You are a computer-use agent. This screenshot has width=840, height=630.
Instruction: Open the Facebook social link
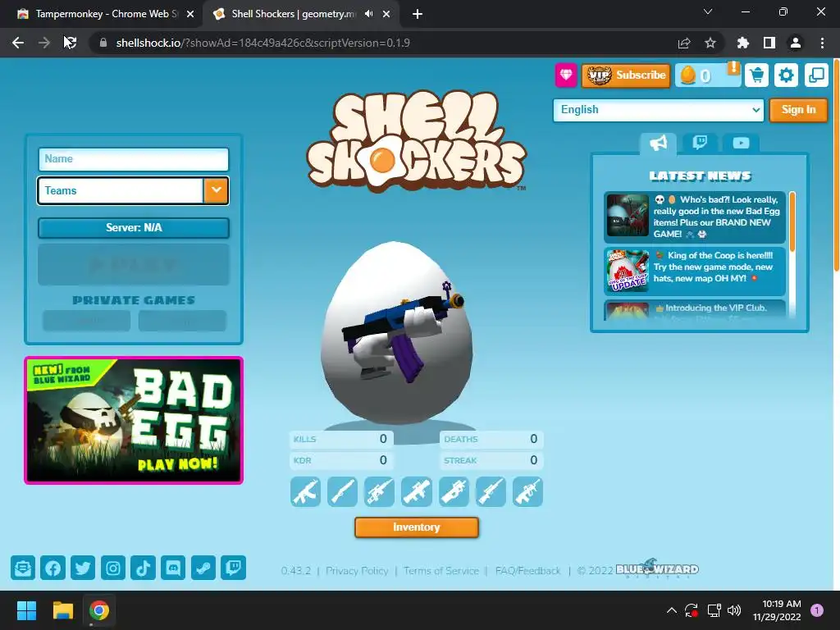click(x=53, y=568)
